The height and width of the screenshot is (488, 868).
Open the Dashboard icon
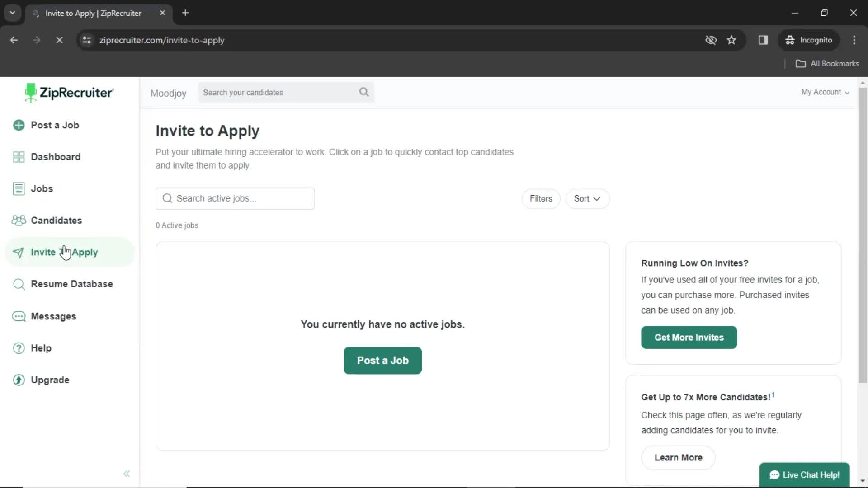click(18, 156)
